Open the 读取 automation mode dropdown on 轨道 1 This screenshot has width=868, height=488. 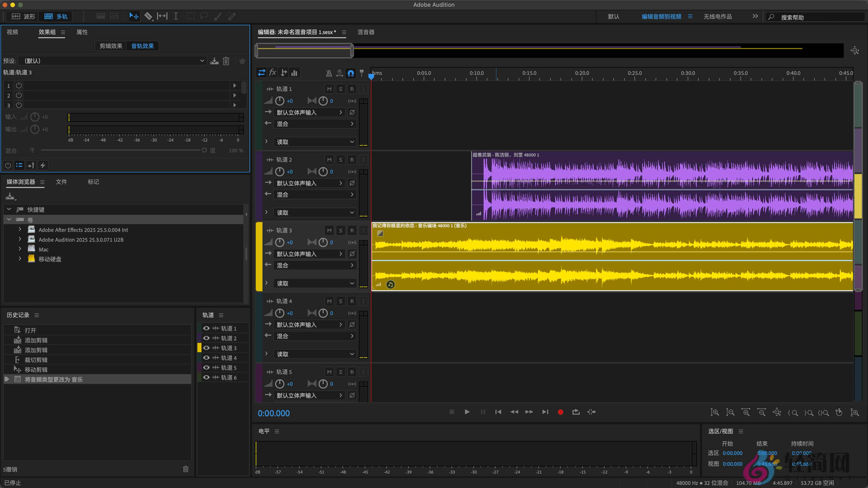tap(314, 141)
